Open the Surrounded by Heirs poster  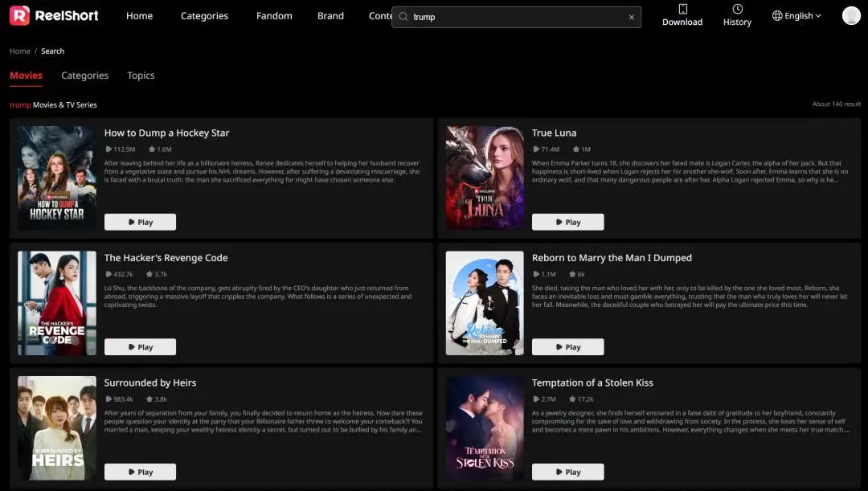[57, 428]
